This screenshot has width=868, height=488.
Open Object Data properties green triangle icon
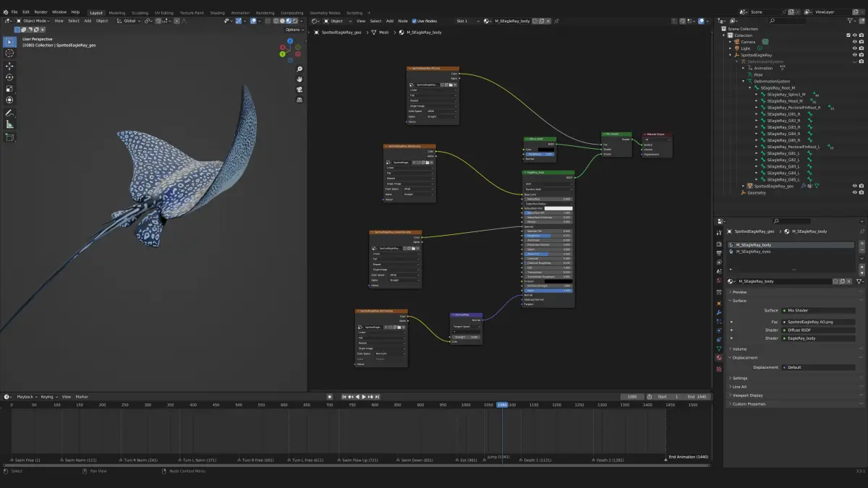click(x=718, y=348)
